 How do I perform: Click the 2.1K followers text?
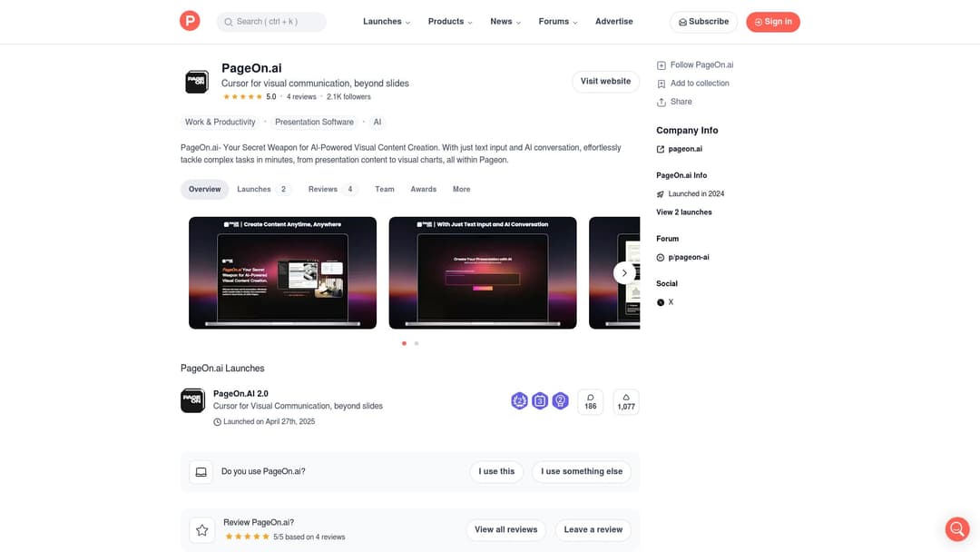348,97
